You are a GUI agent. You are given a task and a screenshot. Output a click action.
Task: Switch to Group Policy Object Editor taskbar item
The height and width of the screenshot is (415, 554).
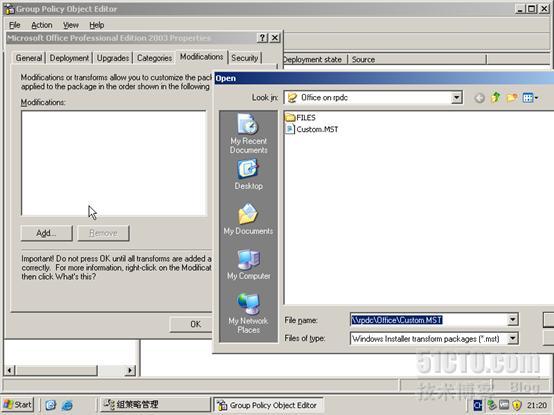268,405
